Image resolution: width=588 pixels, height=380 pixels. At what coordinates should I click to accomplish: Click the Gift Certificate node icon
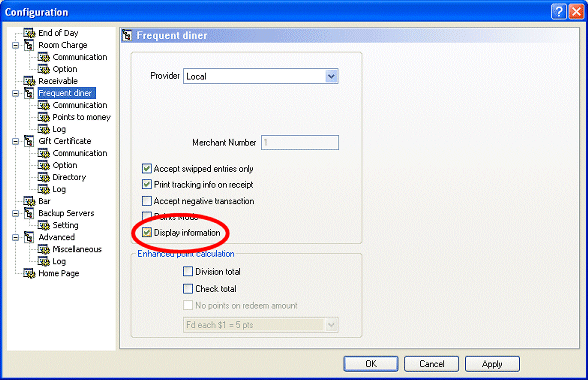tap(29, 141)
